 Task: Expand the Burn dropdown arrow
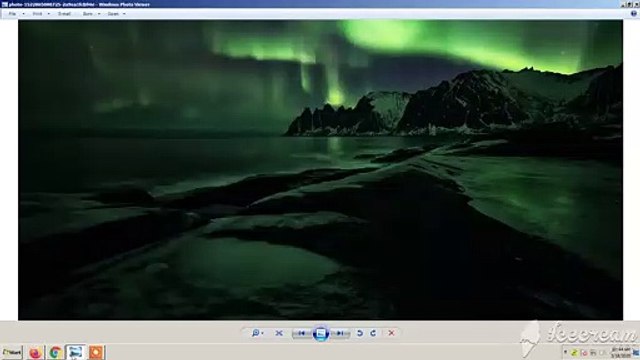(99, 14)
